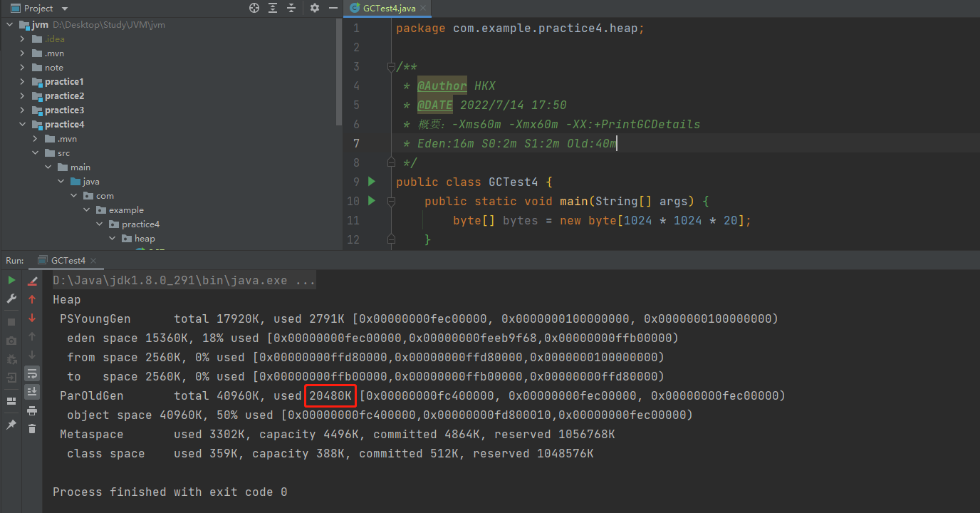
Task: Collapse the jvm root folder
Action: (10, 25)
